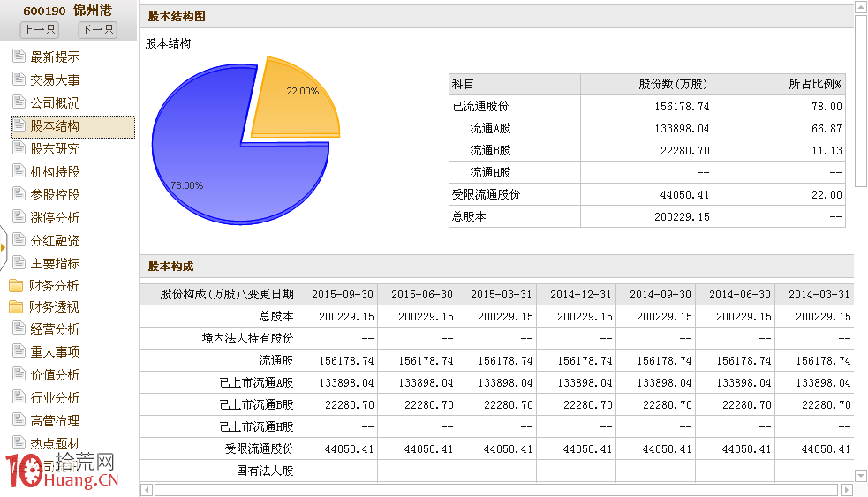Open the 经营分析 section
Image resolution: width=868 pixels, height=497 pixels.
click(x=55, y=329)
